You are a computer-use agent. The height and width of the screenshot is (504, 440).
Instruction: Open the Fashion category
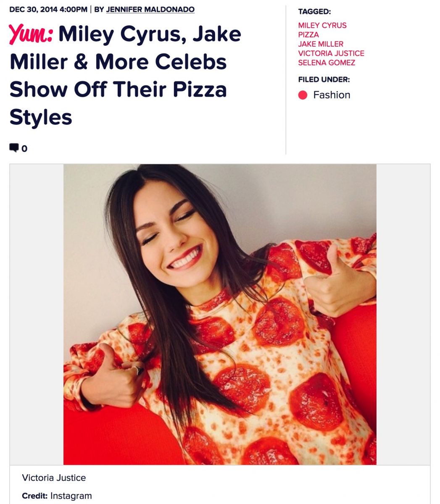tap(332, 95)
